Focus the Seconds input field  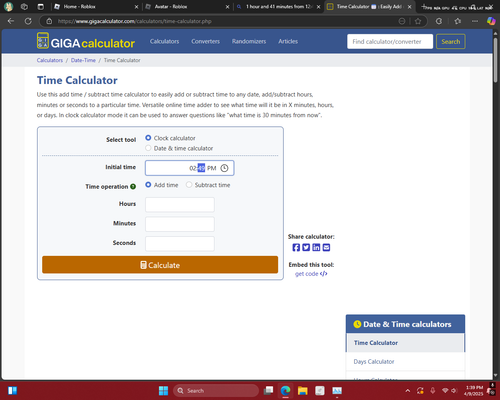coord(180,244)
